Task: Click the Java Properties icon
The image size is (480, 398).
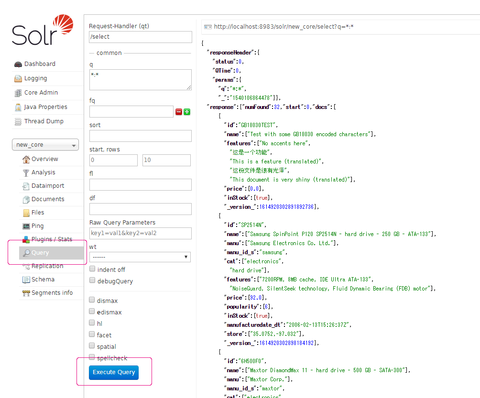Action: (x=18, y=107)
